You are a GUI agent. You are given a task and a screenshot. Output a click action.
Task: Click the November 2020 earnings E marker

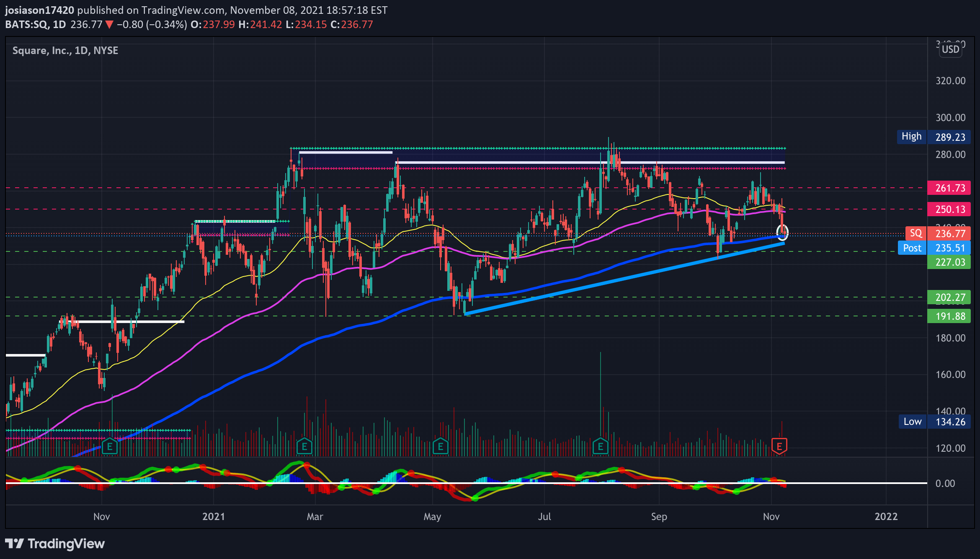pos(110,447)
